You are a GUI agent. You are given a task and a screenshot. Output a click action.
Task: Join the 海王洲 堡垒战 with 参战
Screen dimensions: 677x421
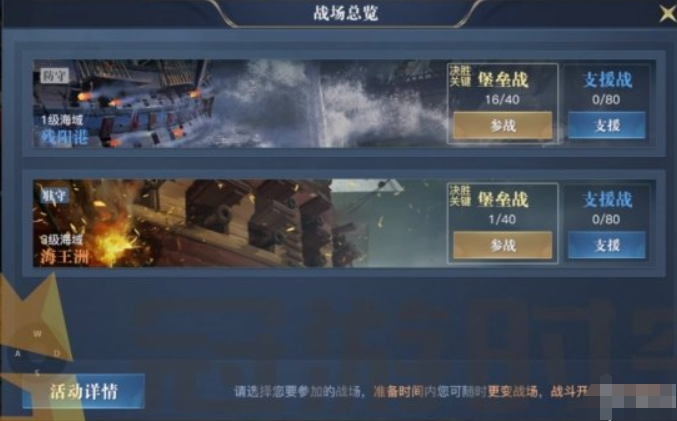click(x=503, y=245)
